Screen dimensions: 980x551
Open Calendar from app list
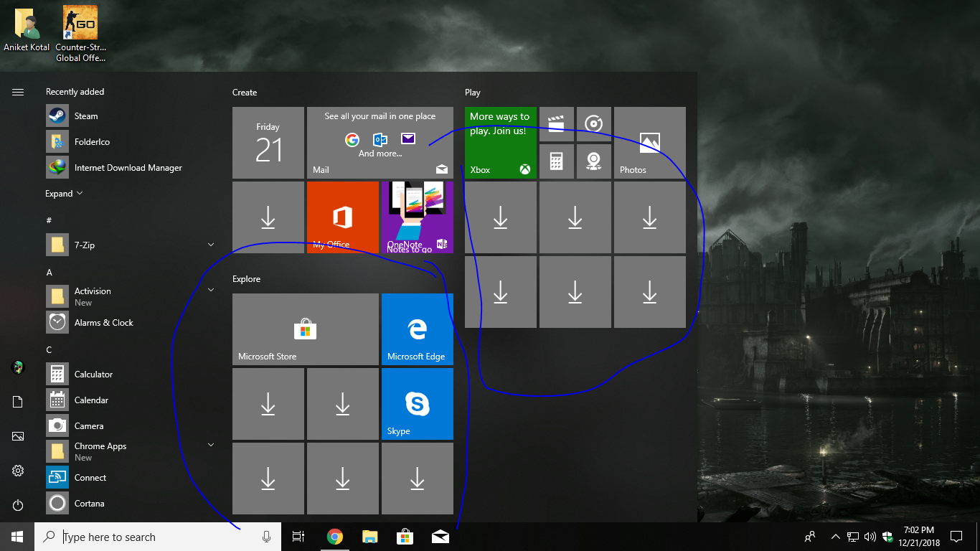tap(129, 400)
